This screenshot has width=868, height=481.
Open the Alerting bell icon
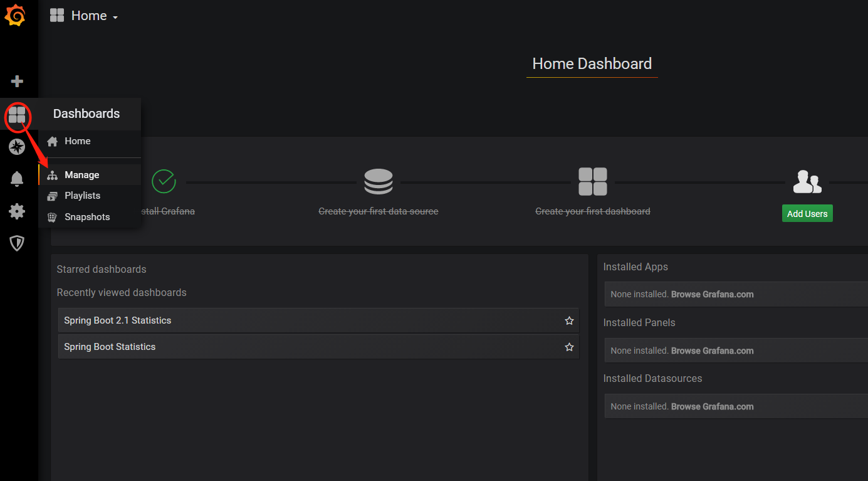[17, 179]
